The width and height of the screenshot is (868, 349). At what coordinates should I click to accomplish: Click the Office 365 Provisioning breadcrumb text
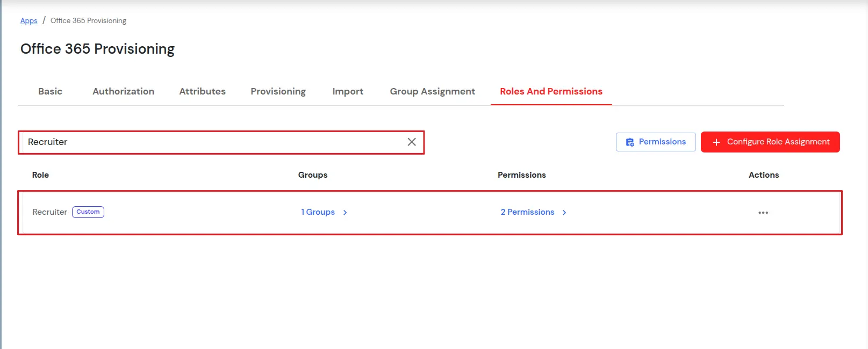click(88, 20)
